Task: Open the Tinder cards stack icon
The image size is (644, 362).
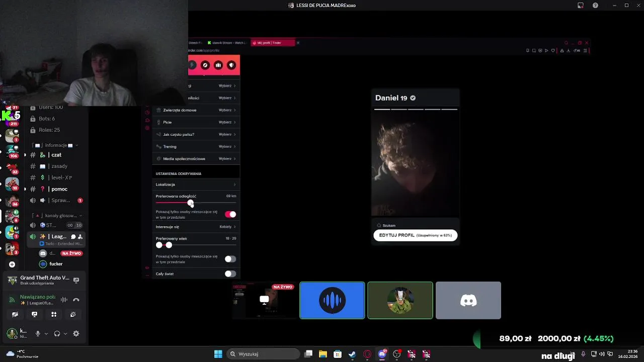Action: click(218, 65)
